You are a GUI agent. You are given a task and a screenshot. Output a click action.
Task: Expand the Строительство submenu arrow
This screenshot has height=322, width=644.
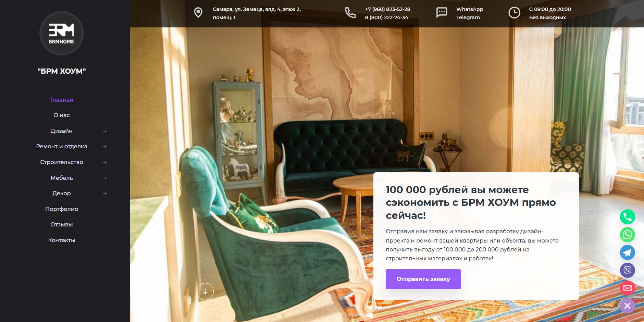(105, 162)
